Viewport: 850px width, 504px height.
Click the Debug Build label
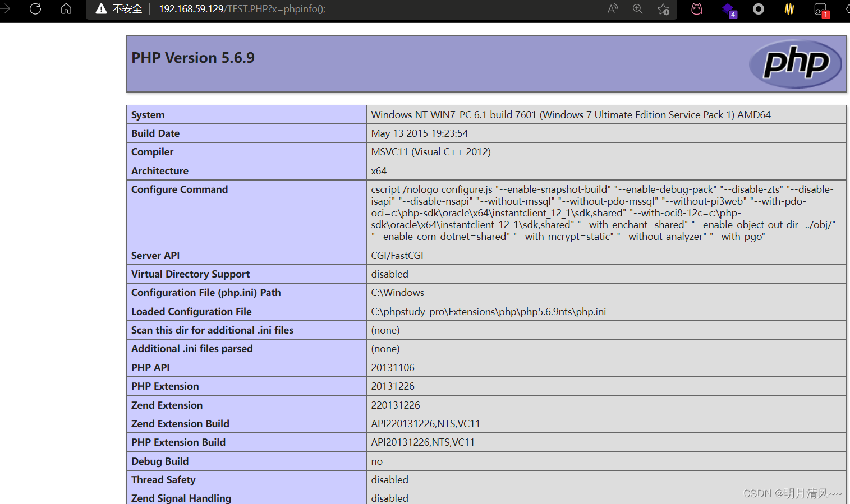point(160,461)
